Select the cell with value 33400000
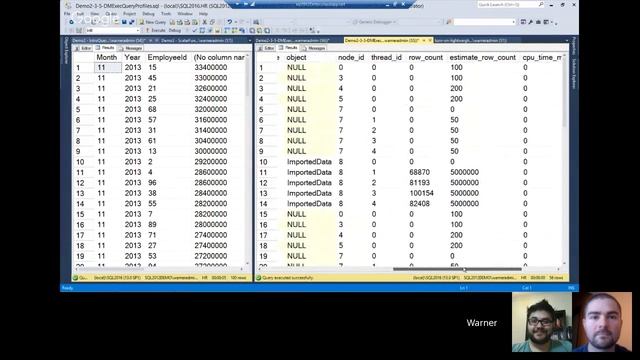Screen dimensions: 640x360 (211, 68)
